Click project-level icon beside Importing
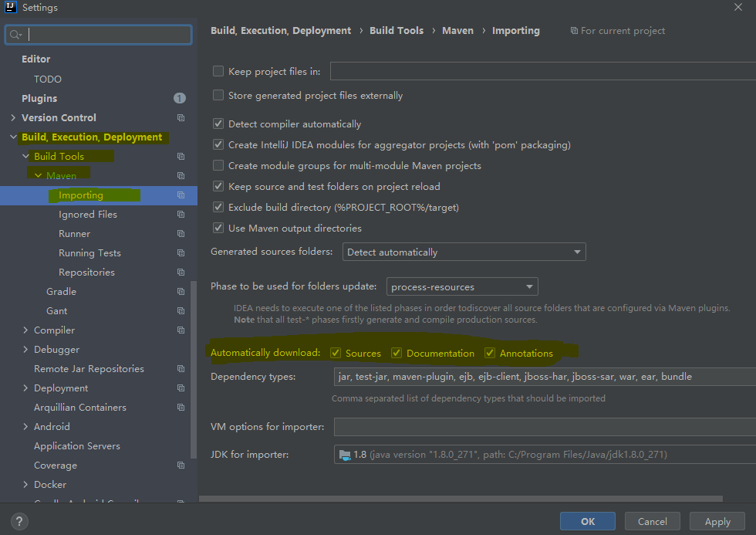 (181, 195)
